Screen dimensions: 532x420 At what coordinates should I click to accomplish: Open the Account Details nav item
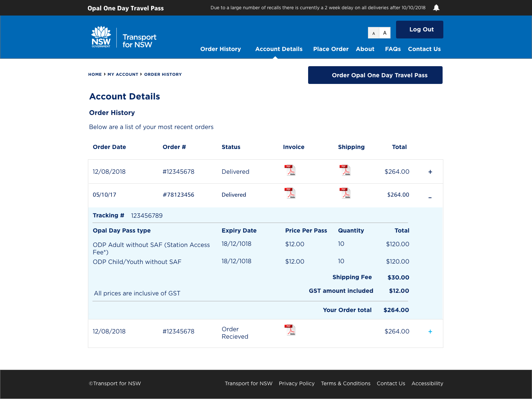(x=279, y=49)
